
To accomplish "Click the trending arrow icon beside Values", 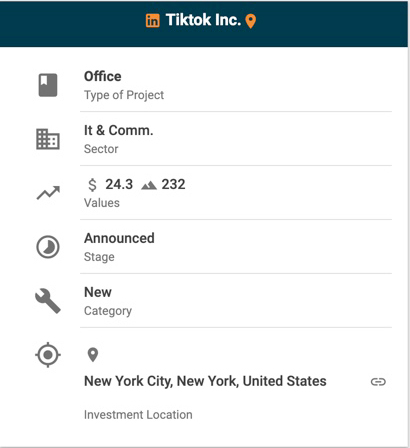I will 48,193.
